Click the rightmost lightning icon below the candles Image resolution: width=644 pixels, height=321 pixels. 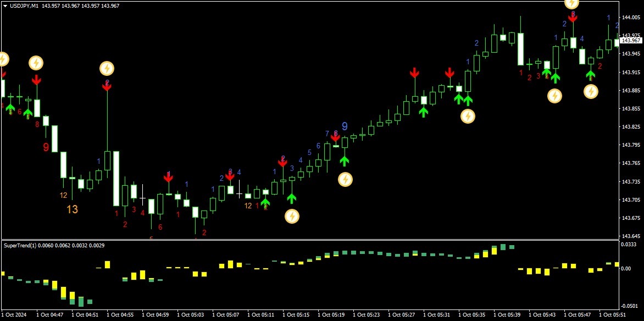[x=591, y=92]
